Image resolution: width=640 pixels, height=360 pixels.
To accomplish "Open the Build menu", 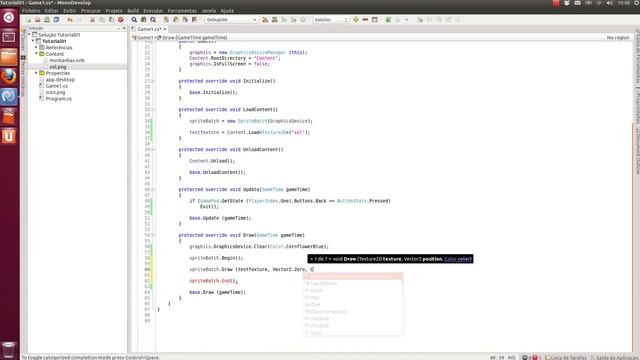I will [x=133, y=11].
